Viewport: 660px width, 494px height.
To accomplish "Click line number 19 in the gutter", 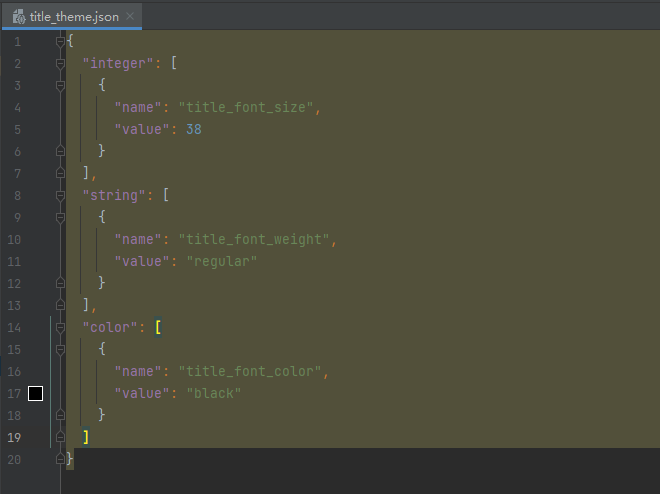I will pos(14,438).
